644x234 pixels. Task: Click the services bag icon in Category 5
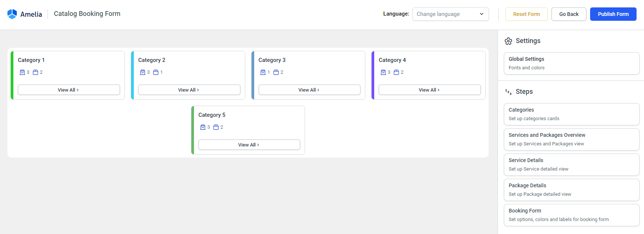[x=203, y=127]
